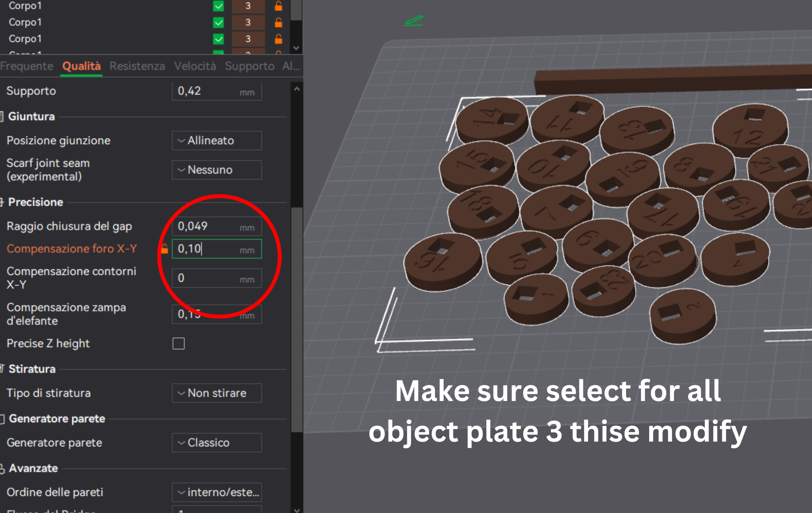
Task: Click the Supporto 0,42 mm field
Action: coord(217,91)
